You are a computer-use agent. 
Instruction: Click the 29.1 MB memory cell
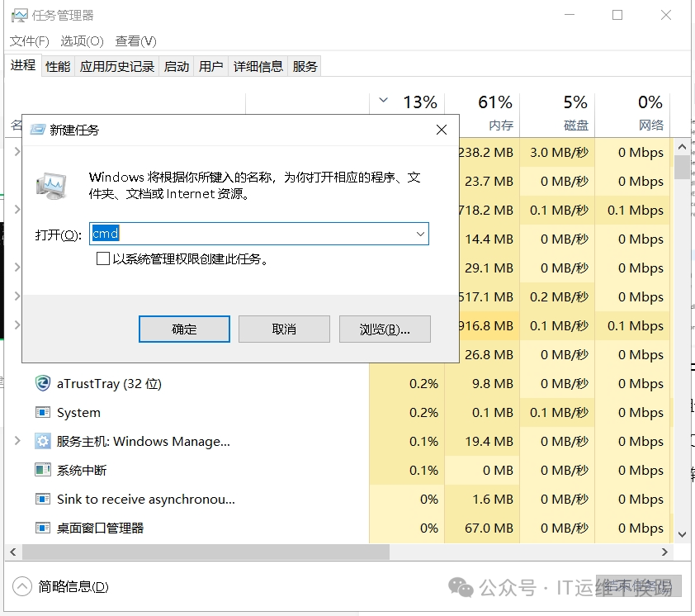point(489,268)
